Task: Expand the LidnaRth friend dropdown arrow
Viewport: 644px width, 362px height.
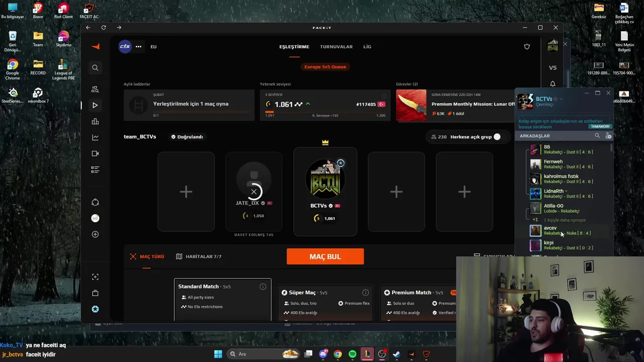Action: (566, 191)
